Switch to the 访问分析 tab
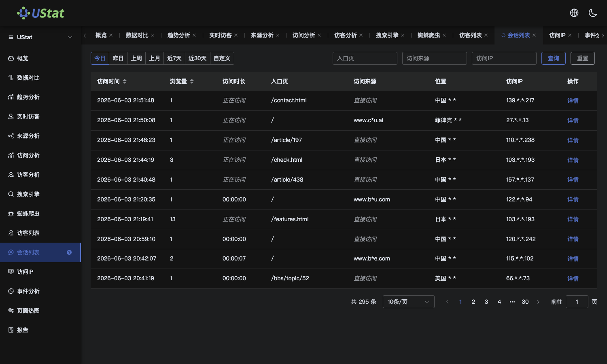The image size is (607, 364). click(x=304, y=35)
